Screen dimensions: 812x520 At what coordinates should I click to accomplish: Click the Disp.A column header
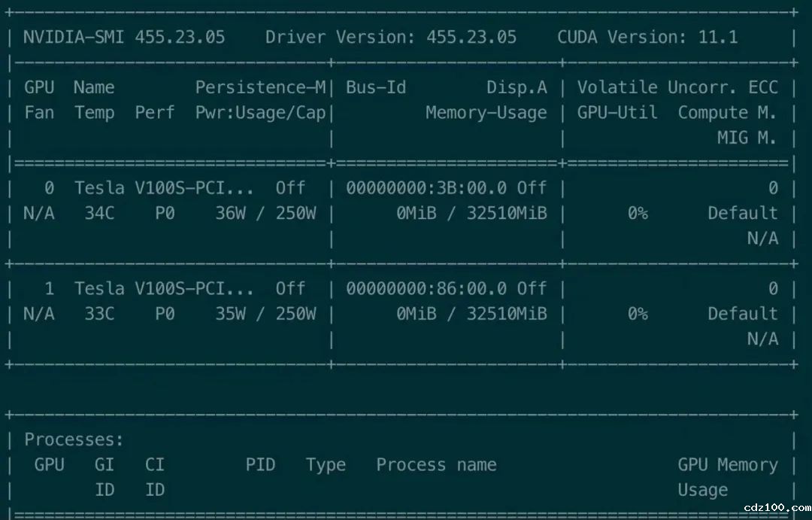(x=517, y=87)
